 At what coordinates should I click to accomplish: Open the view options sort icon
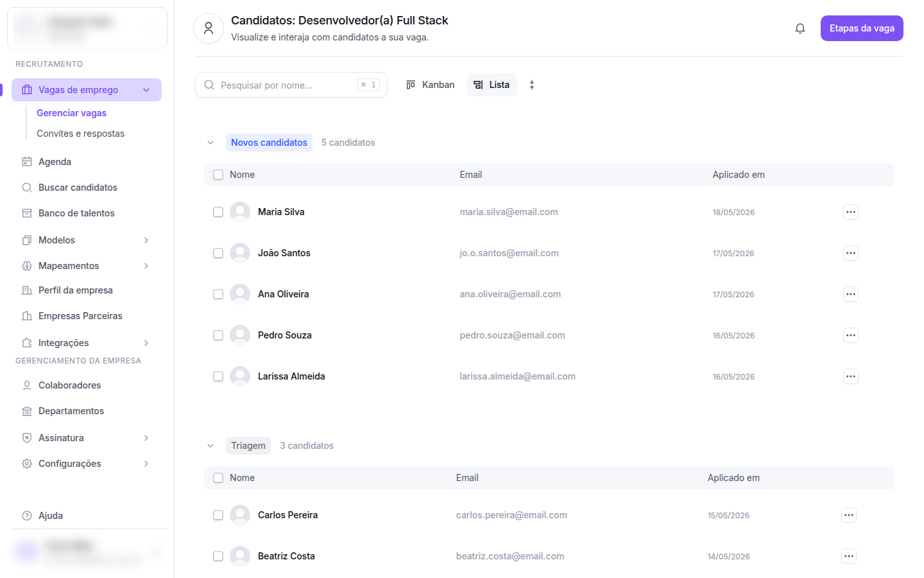532,85
